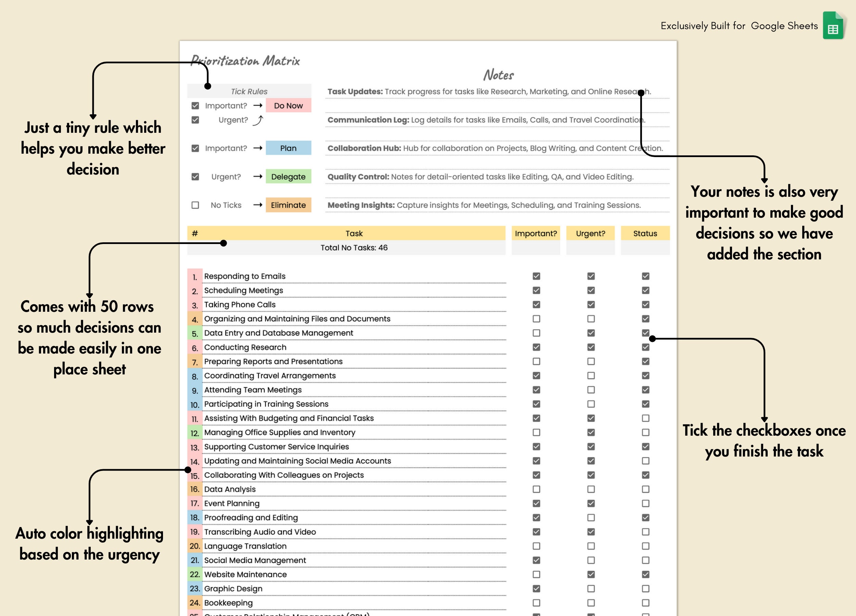Select the Participating in Training Sessions task
Screen dimensions: 856x616
tap(354, 404)
